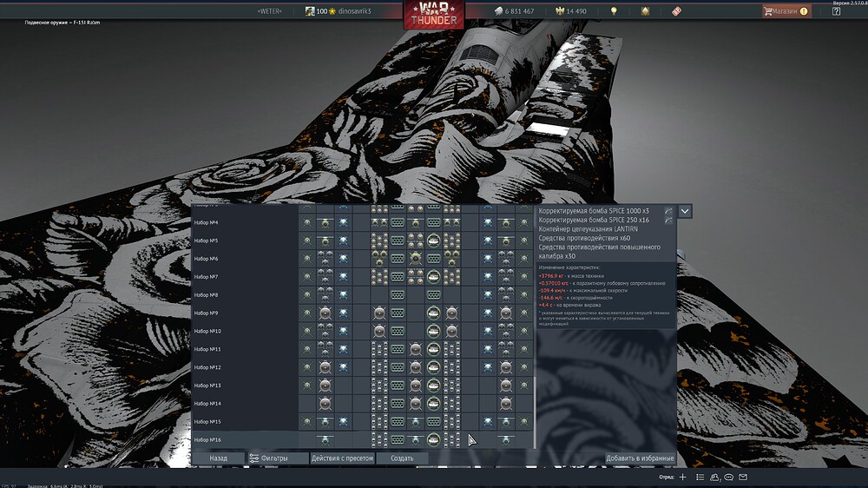Click the Silver Lions currency icon
Image resolution: width=868 pixels, height=488 pixels.
(498, 11)
